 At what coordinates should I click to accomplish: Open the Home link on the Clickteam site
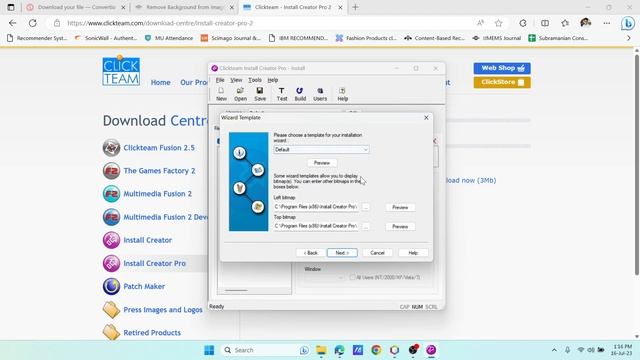(x=160, y=82)
